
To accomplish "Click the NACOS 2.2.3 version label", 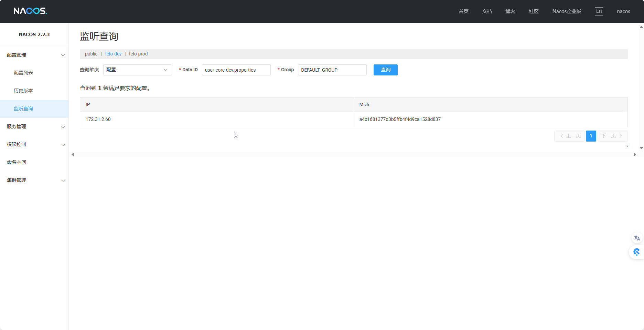I will [x=34, y=34].
